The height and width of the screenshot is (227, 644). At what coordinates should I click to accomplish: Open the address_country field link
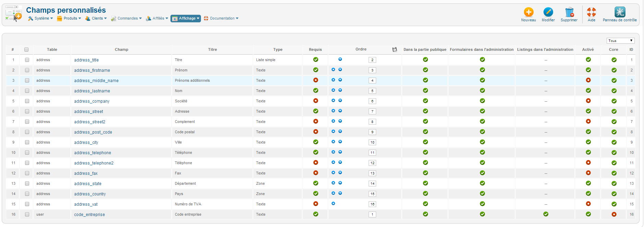[x=90, y=194]
